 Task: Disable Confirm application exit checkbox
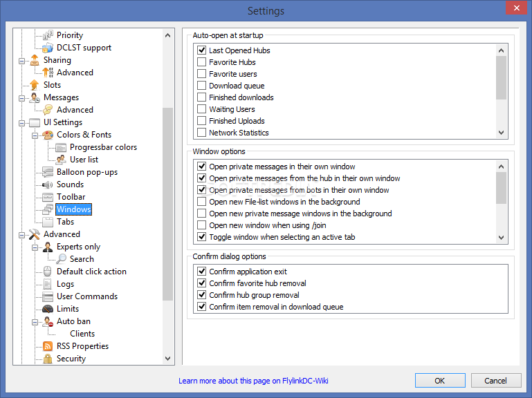pos(201,272)
